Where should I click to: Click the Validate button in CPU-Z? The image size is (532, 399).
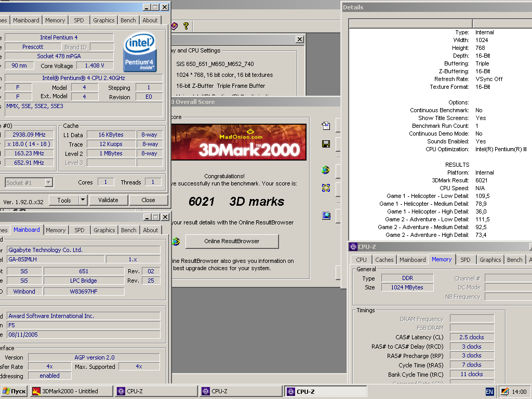pos(108,200)
